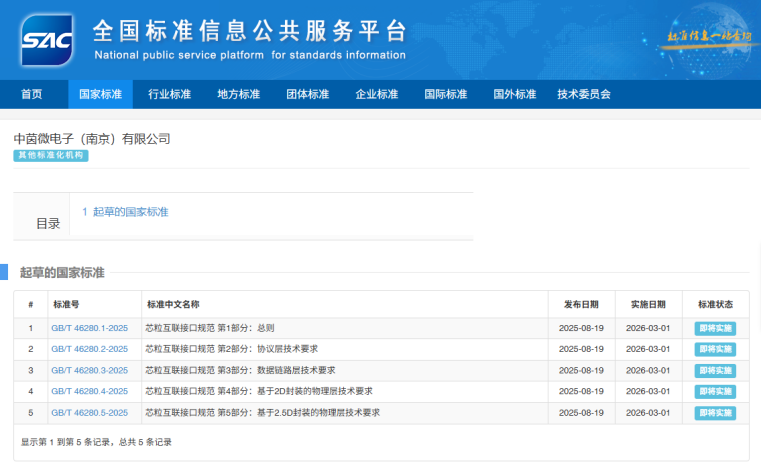This screenshot has width=761, height=462.
Task: Click 即将实施 status badge in first row
Action: (x=715, y=328)
